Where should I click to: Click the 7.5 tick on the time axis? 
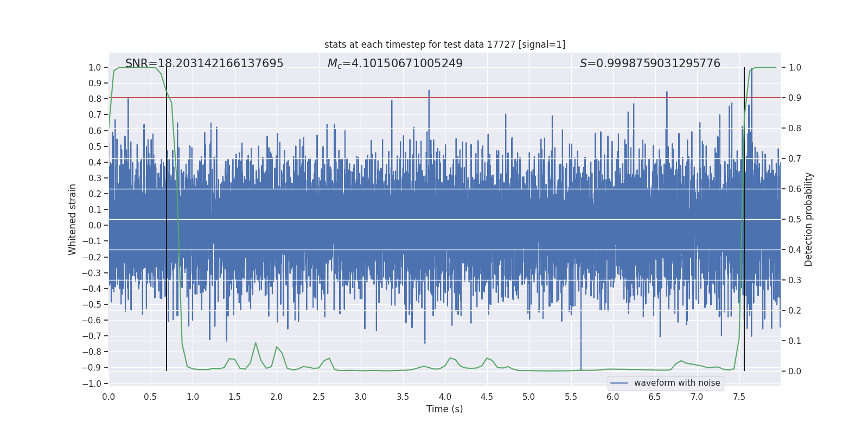739,397
